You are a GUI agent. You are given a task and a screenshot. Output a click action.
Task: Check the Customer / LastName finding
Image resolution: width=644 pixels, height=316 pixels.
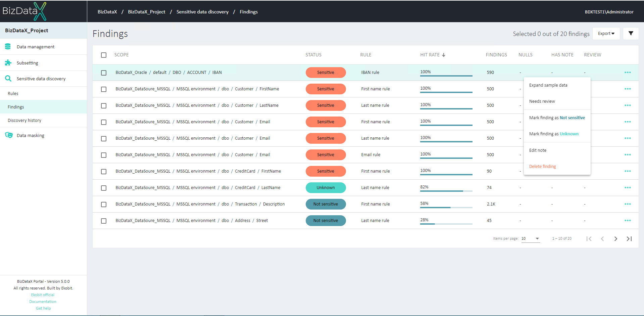pos(104,106)
